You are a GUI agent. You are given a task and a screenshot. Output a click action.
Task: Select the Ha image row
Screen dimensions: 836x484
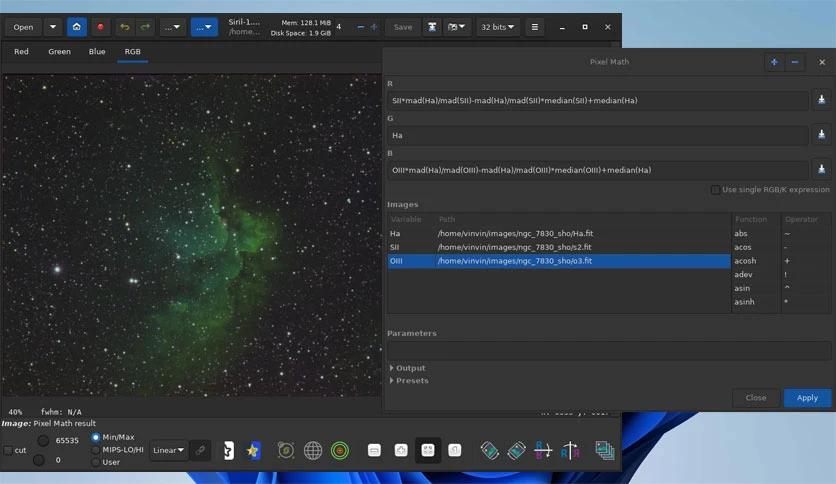[559, 233]
